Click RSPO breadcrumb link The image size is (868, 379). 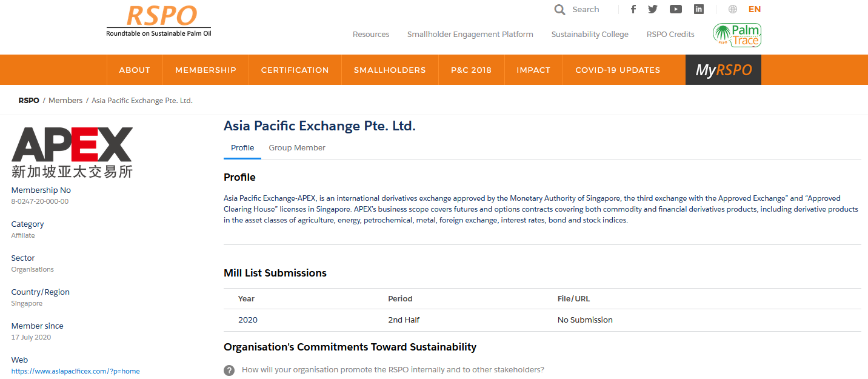coord(28,100)
